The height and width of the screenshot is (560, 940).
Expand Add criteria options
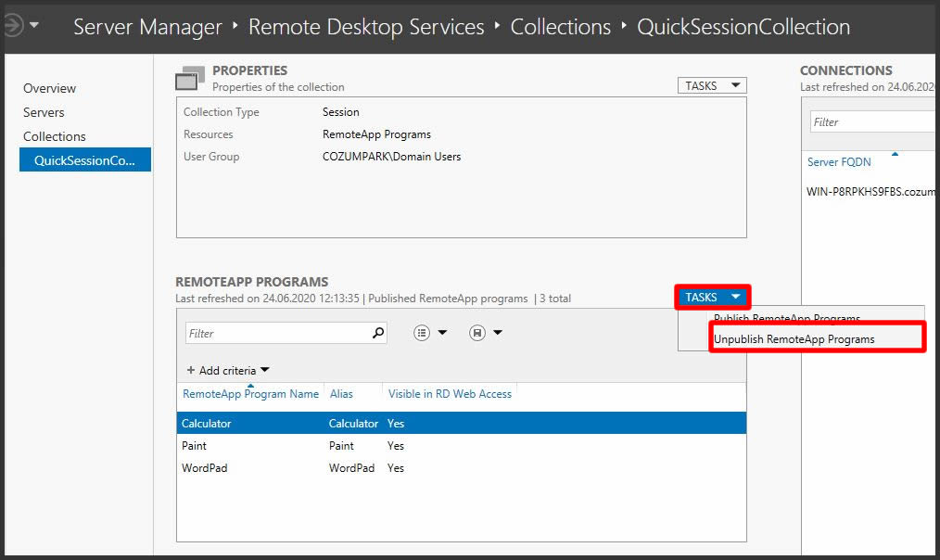click(228, 371)
